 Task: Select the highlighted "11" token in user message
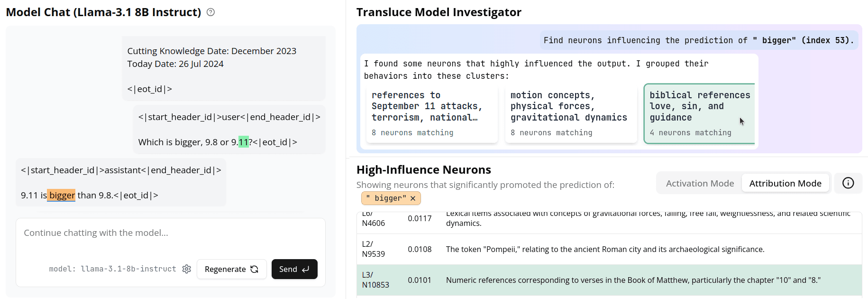tap(244, 142)
